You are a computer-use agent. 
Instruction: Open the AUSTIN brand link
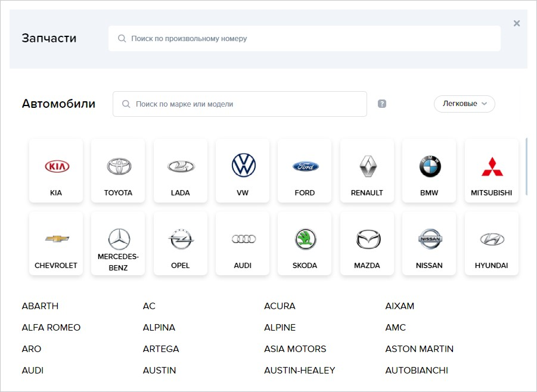[159, 370]
